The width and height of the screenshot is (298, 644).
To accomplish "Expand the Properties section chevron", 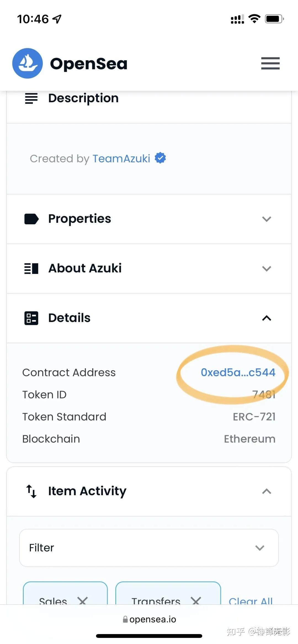I will (x=267, y=219).
